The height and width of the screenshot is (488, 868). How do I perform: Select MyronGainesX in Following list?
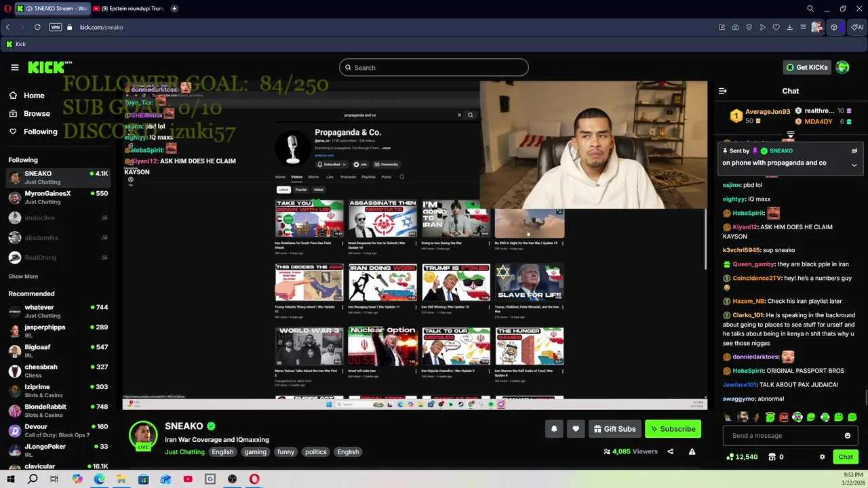pos(58,197)
